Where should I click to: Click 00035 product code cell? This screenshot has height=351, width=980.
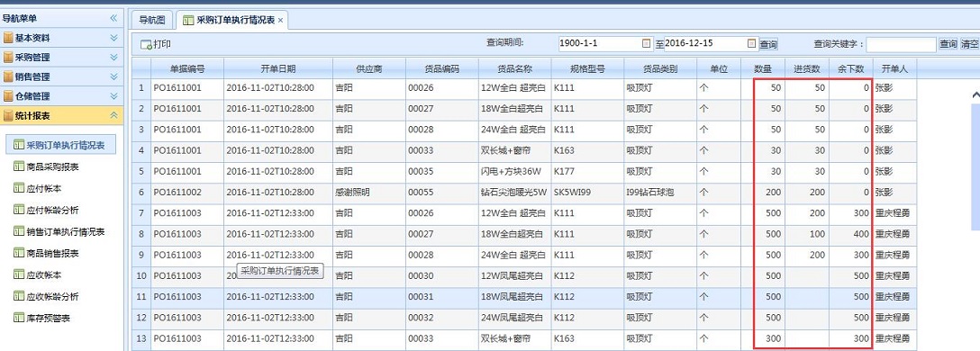(442, 172)
